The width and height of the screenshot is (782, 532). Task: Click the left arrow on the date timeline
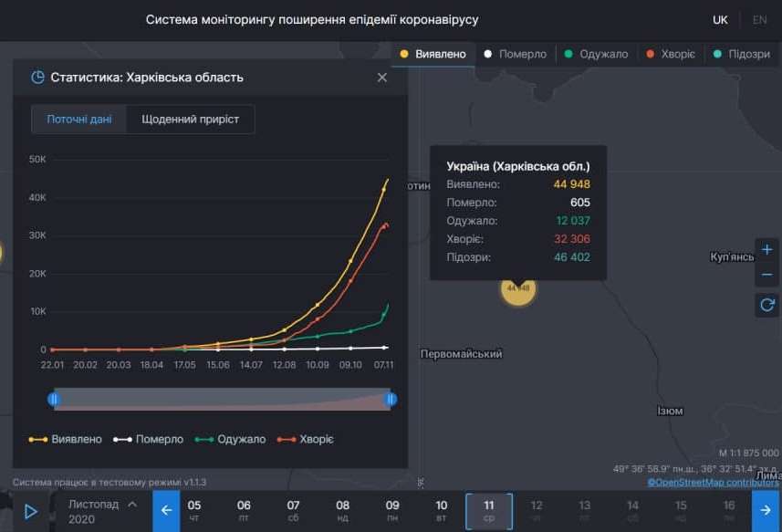click(165, 511)
